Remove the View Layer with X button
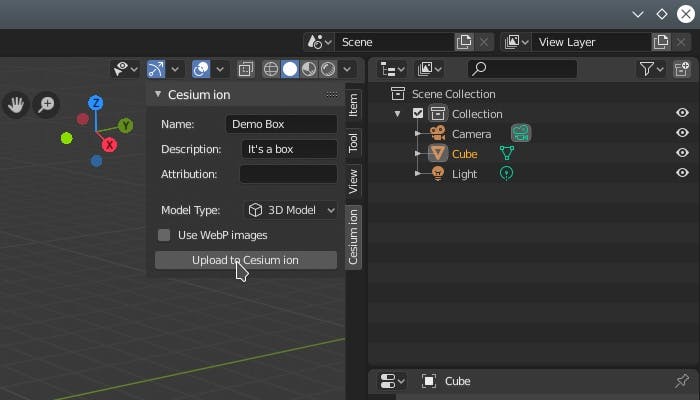Image resolution: width=700 pixels, height=400 pixels. (681, 42)
